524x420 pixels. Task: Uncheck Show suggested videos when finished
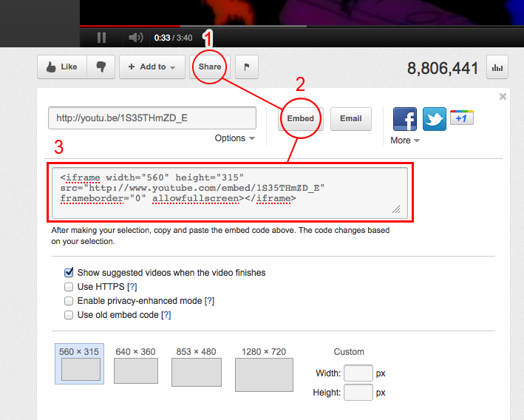coord(69,273)
